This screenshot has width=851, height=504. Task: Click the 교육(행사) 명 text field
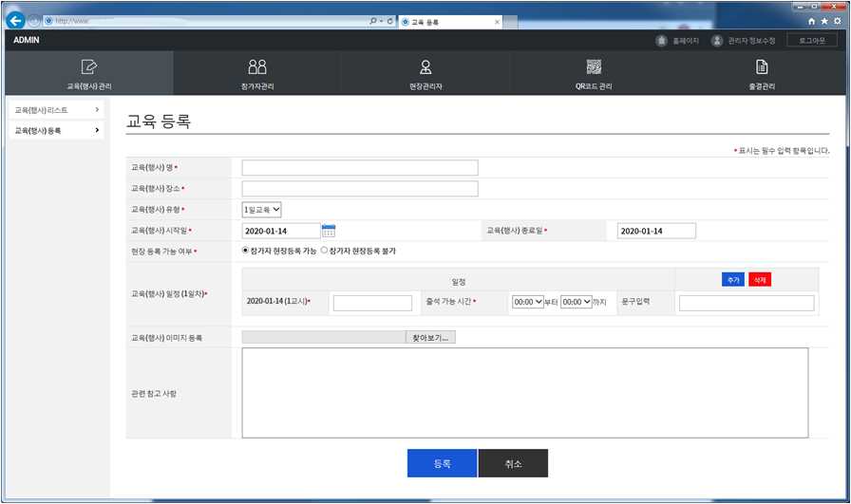point(360,168)
